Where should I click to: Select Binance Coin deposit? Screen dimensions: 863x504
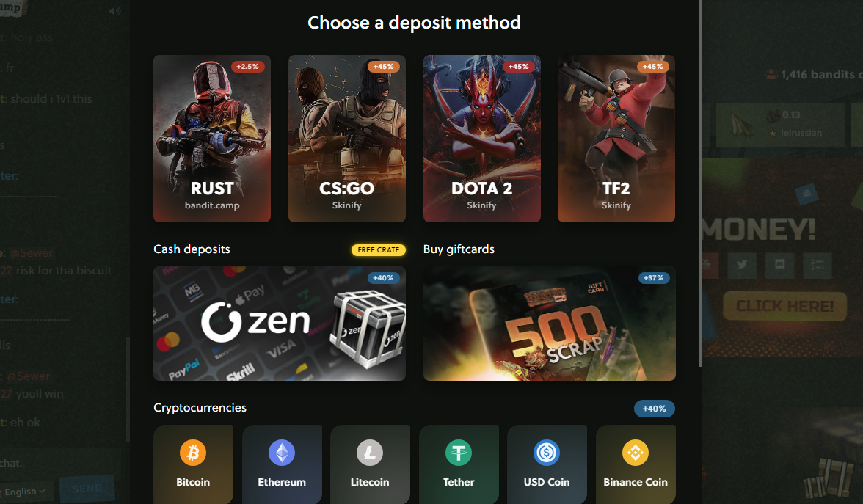(x=636, y=464)
